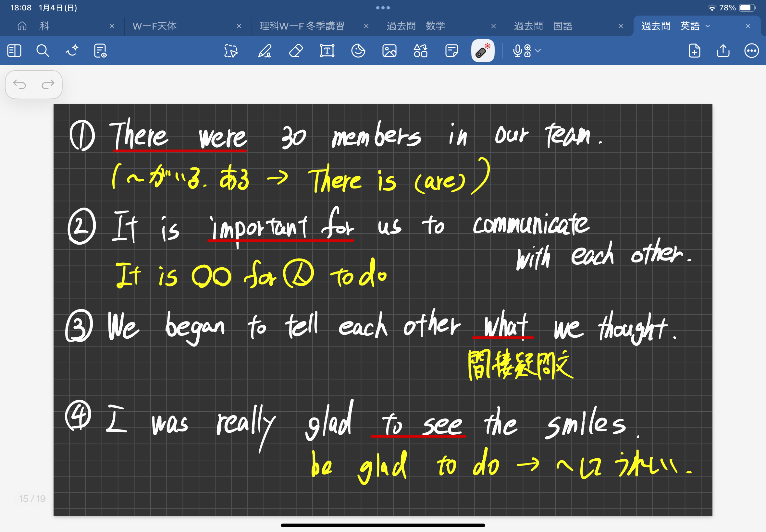Tap the Redo arrow button

(x=48, y=85)
